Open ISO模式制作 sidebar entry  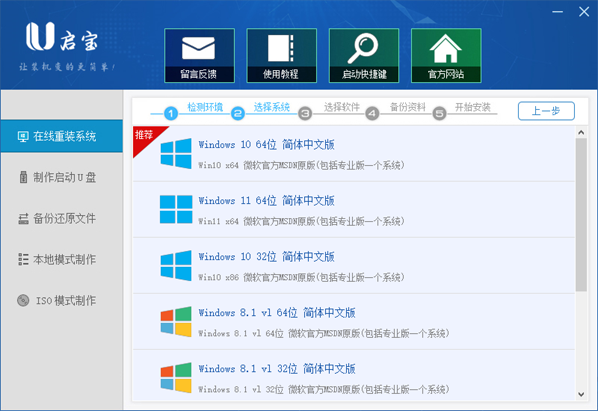[x=61, y=301]
